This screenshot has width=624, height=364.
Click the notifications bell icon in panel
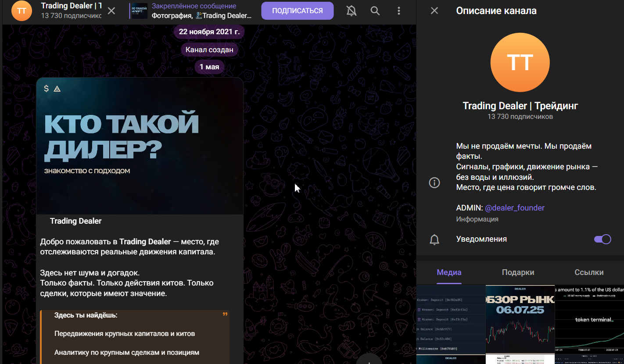434,239
